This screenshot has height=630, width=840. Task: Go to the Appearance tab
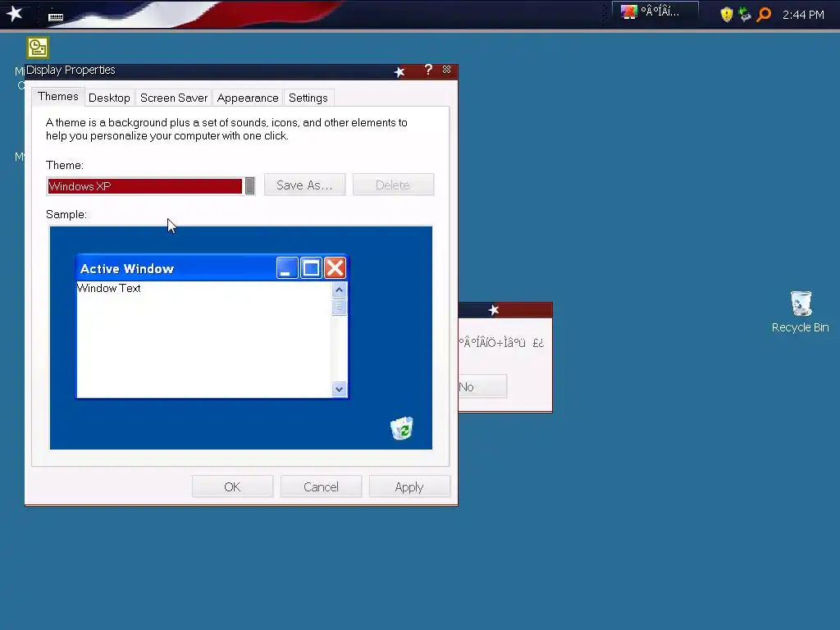coord(248,98)
